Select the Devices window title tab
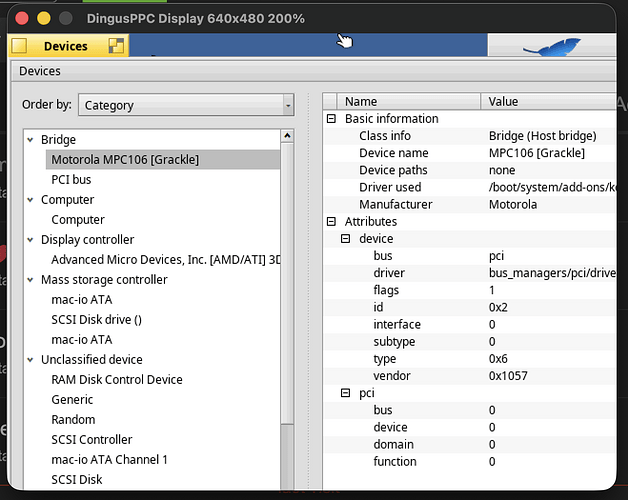The image size is (628, 500). [68, 46]
